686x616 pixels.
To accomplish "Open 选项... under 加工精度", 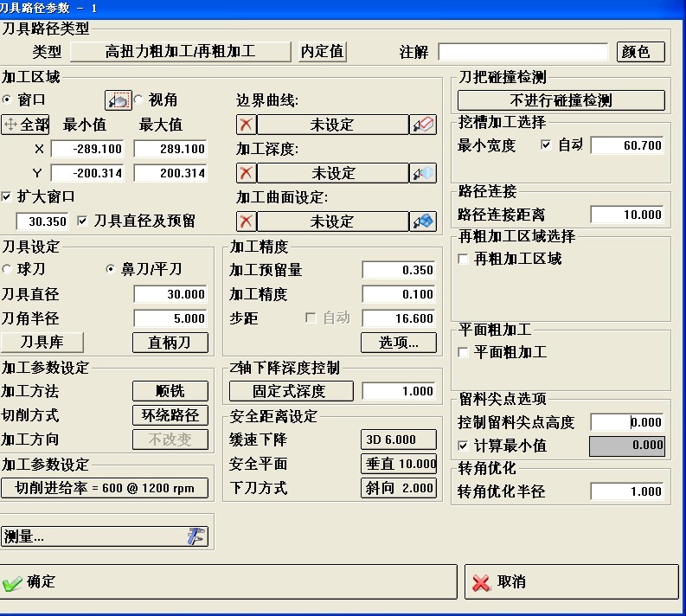I will pos(399,343).
